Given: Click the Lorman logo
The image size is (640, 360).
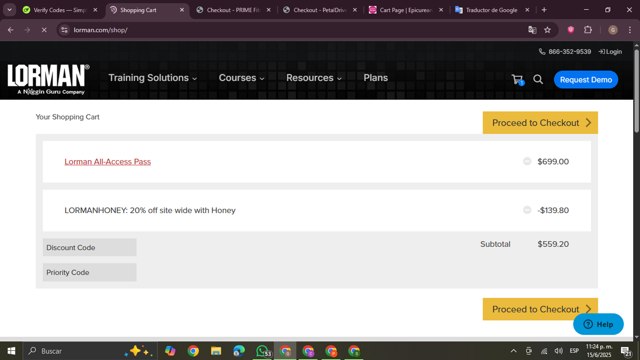Looking at the screenshot, I should click(x=48, y=79).
